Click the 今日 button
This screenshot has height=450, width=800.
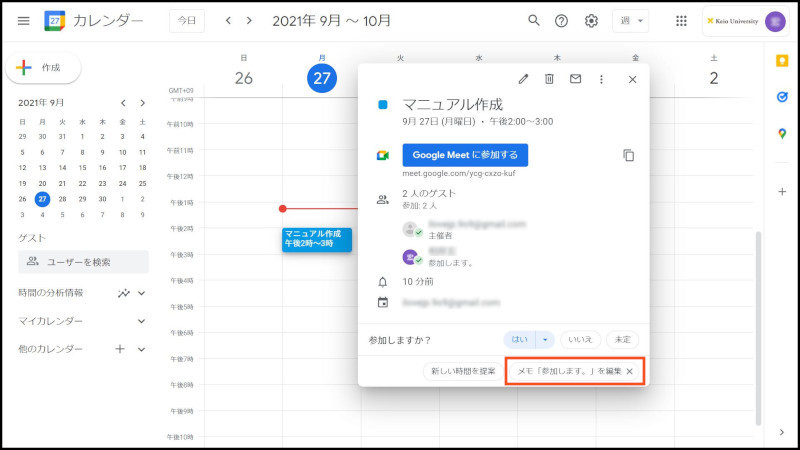tap(186, 21)
